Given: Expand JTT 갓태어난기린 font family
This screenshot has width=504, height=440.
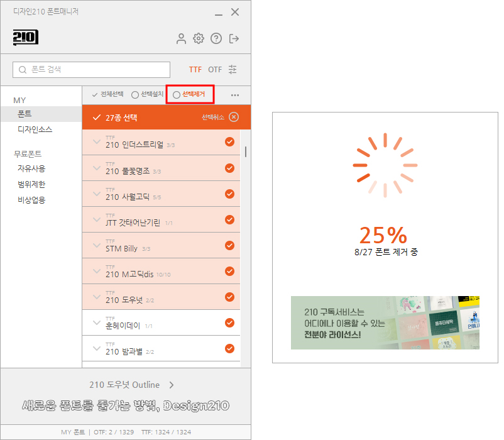Looking at the screenshot, I should pyautogui.click(x=96, y=219).
